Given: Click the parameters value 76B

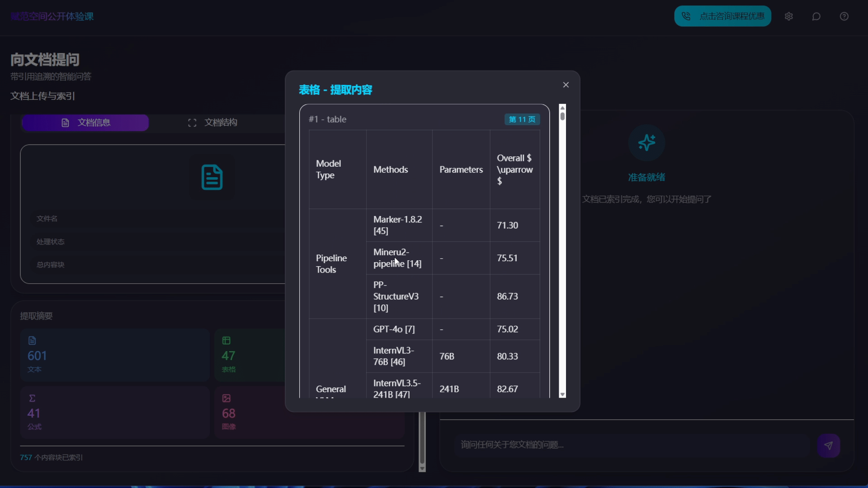Looking at the screenshot, I should point(447,356).
